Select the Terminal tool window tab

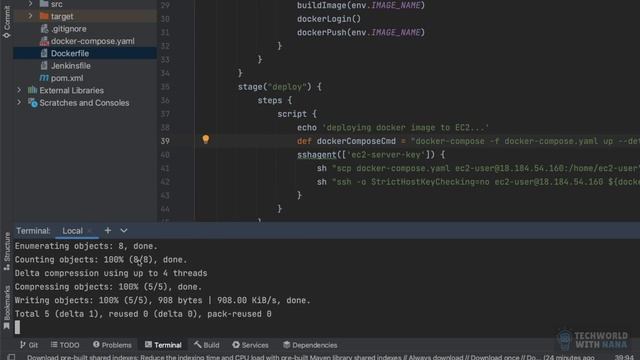coord(163,345)
